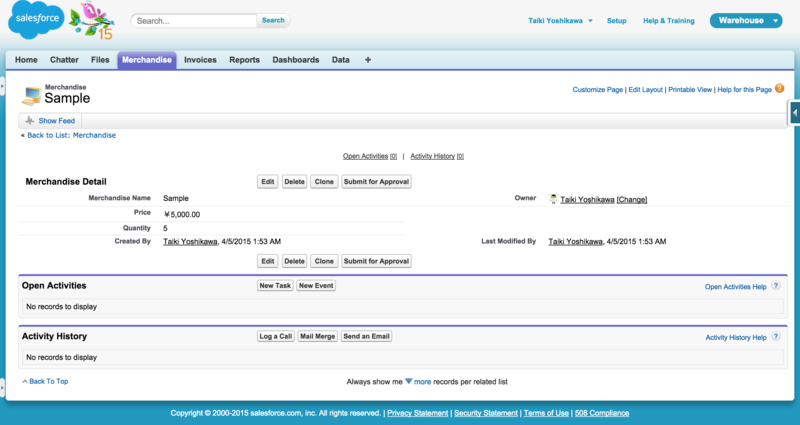
Task: Add a tab with the plus icon
Action: [368, 60]
